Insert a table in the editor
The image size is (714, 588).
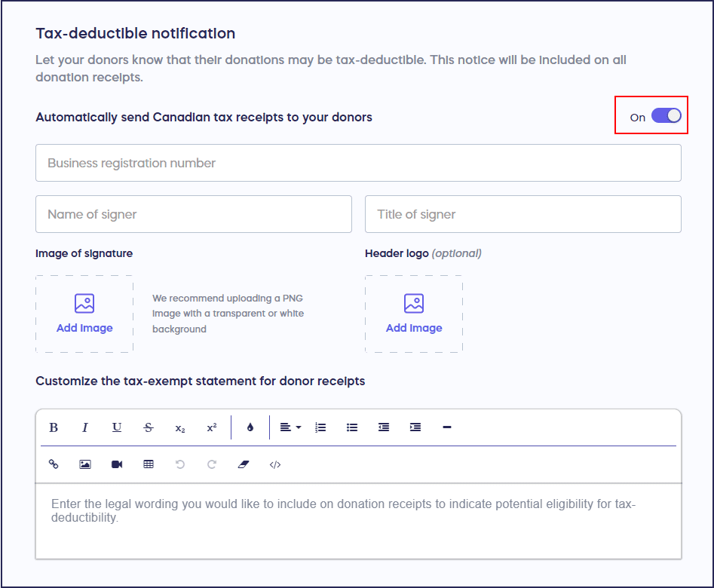coord(149,464)
